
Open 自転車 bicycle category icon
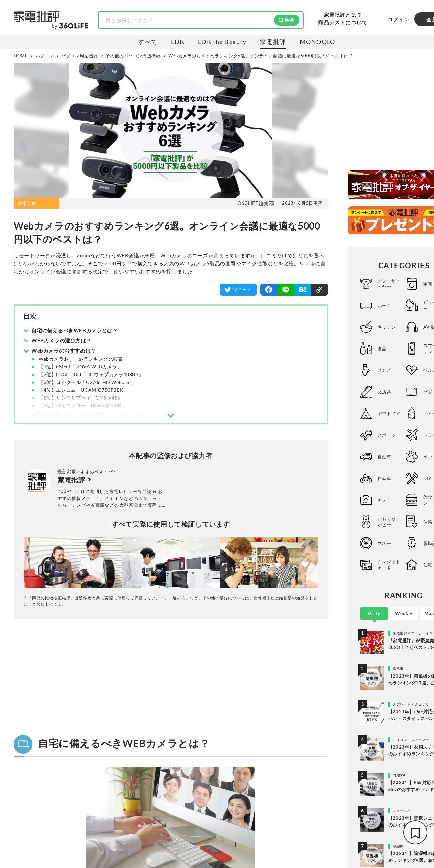point(366,478)
